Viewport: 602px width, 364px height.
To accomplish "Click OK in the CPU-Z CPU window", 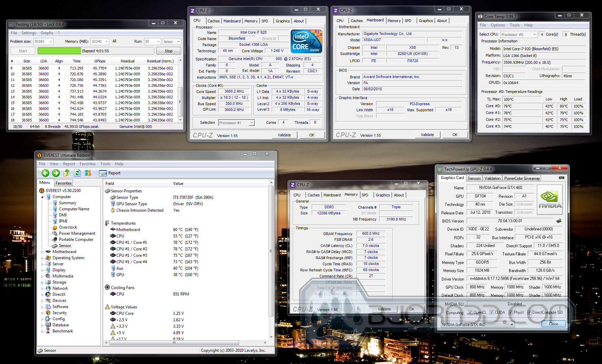I will pyautogui.click(x=312, y=135).
